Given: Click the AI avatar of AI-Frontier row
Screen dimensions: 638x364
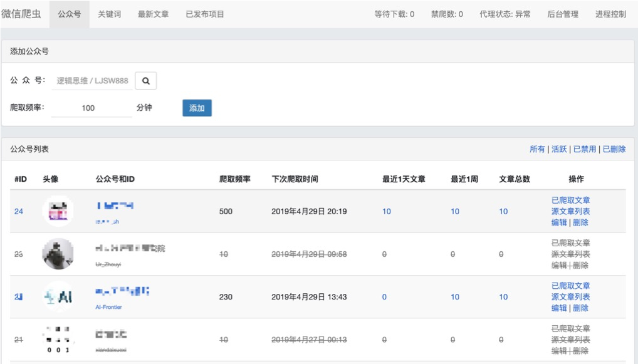Looking at the screenshot, I should pyautogui.click(x=58, y=296).
